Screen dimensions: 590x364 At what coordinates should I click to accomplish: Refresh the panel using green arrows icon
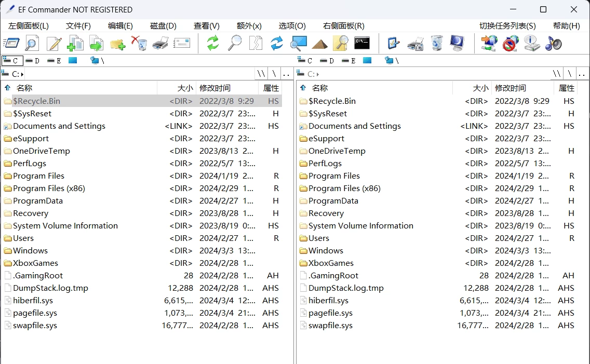(x=212, y=44)
